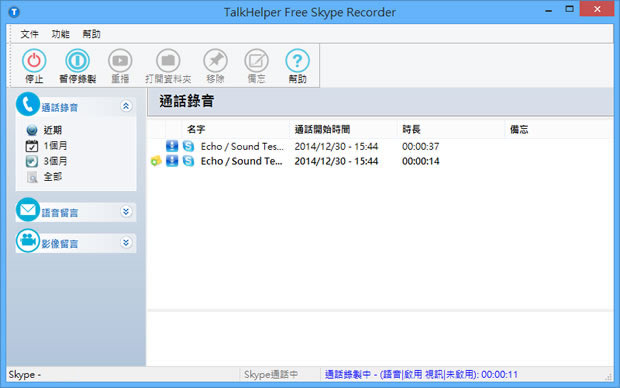The width and height of the screenshot is (620, 388).
Task: Open folder via the 打開資料夾 icon
Action: click(x=168, y=61)
